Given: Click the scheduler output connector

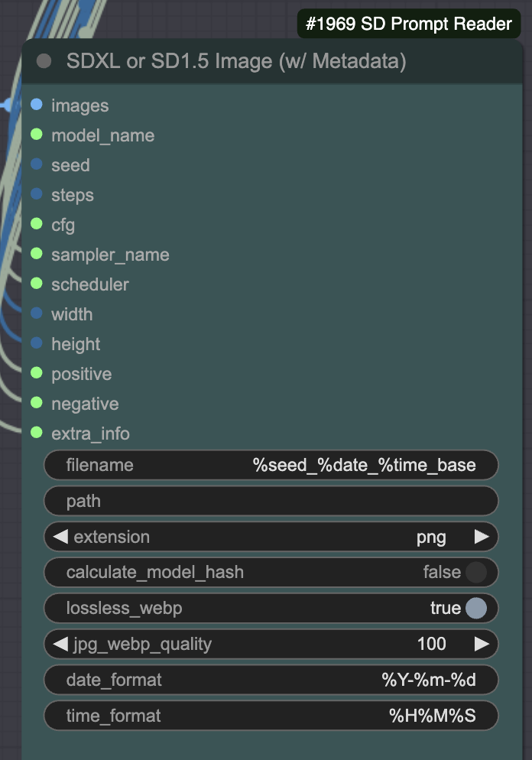Looking at the screenshot, I should [x=35, y=284].
